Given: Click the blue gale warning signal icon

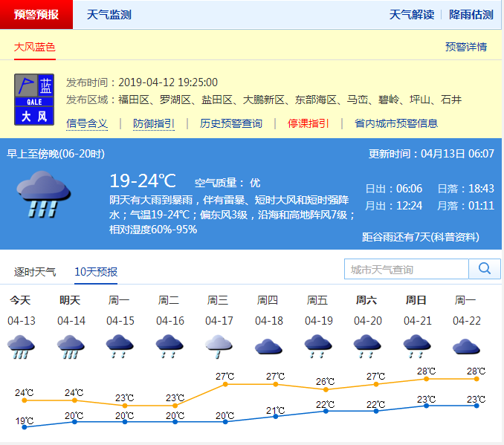Looking at the screenshot, I should tap(34, 99).
